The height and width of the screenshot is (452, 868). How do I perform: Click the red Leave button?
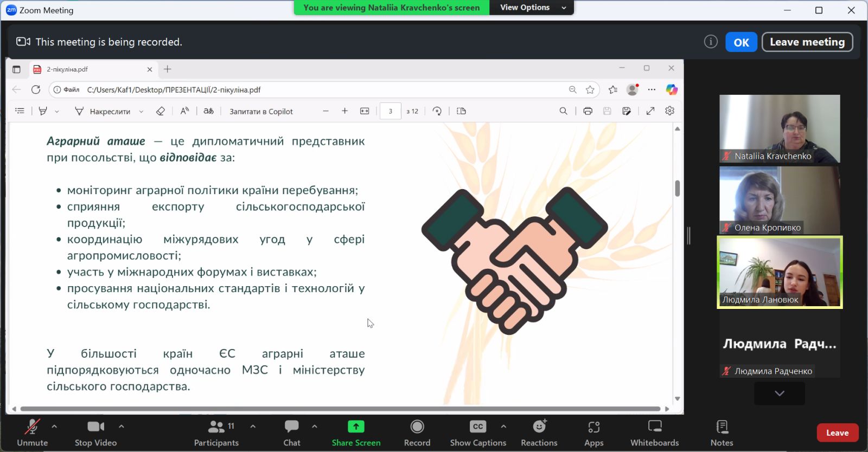(838, 432)
